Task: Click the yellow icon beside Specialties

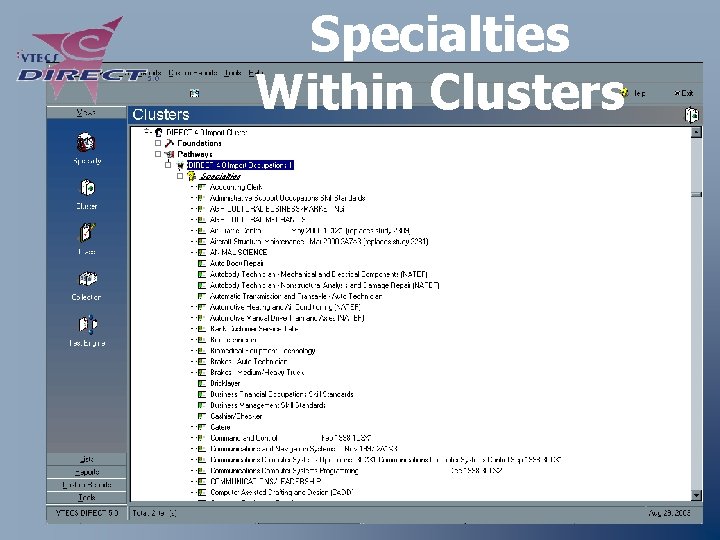Action: (191, 176)
